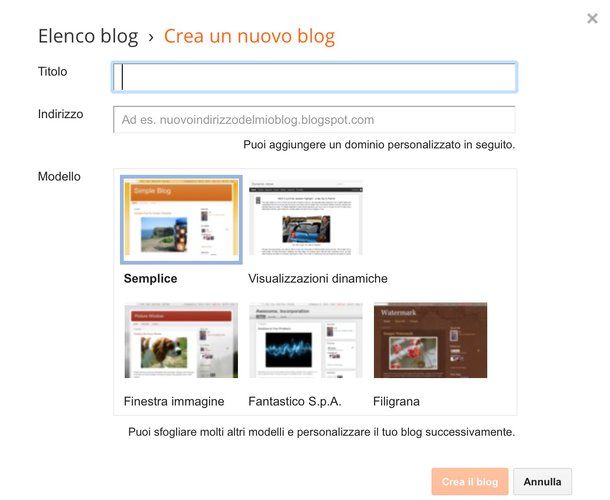Viewport: 610px width, 500px height.
Task: Click the 'Puoi sfogliare molti altri modelli' note
Action: point(321,432)
